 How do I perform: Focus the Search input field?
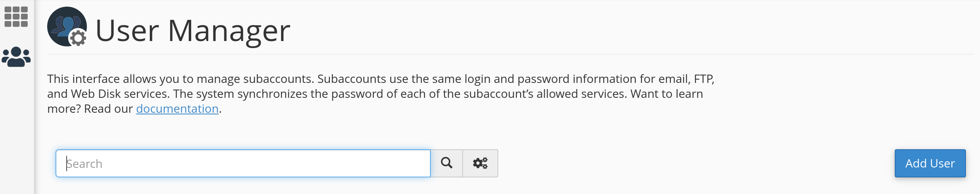pos(243,163)
